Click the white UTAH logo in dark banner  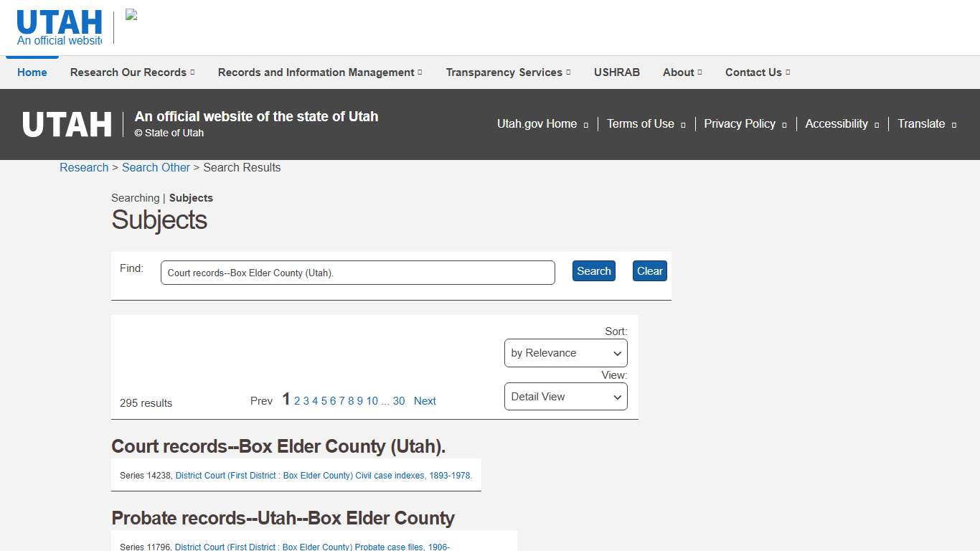67,124
